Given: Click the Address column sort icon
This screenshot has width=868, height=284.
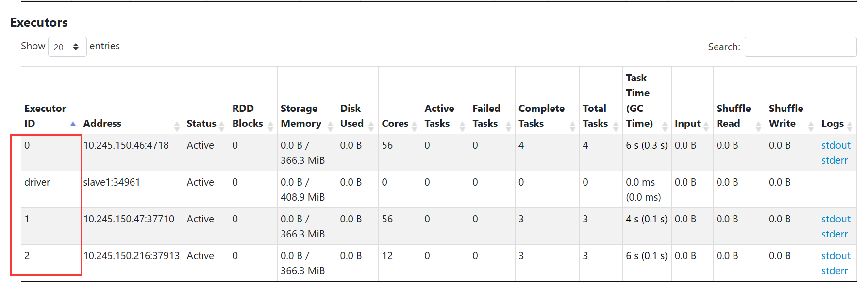Looking at the screenshot, I should [x=177, y=126].
